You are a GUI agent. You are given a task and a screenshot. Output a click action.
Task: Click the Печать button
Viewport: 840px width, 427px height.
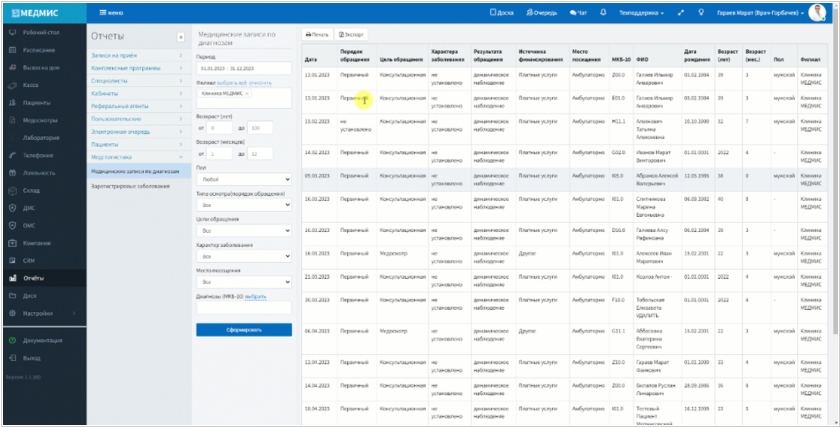pos(317,35)
